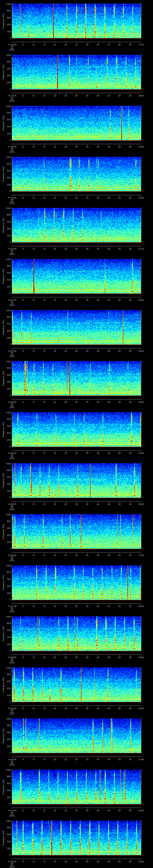Click the '30' tick below the 14:18:00 panel
This screenshot has height=868, width=153.
(76, 147)
